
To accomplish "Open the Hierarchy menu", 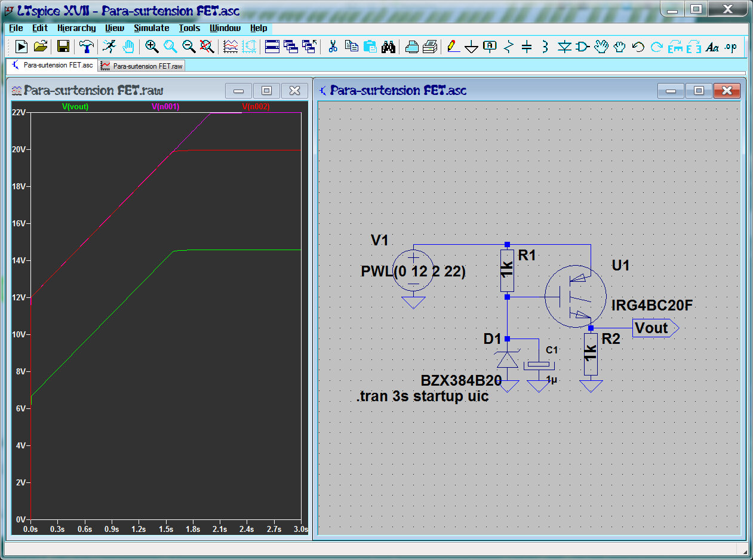I will click(76, 28).
